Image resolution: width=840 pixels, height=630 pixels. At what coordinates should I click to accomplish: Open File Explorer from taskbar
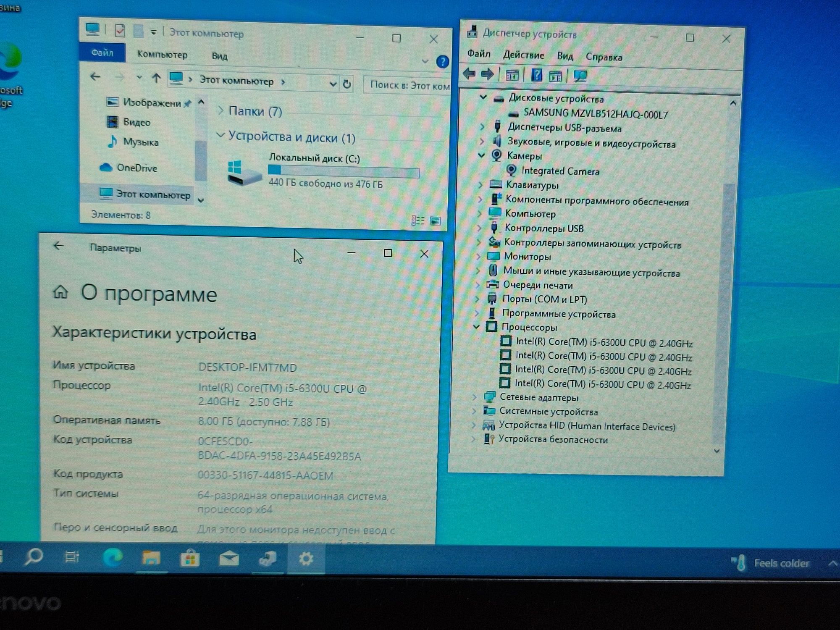click(x=151, y=558)
